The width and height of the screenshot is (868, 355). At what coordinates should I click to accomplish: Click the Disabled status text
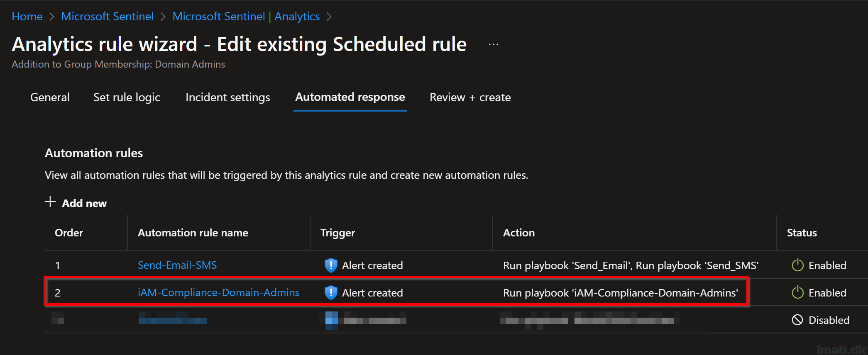[829, 320]
